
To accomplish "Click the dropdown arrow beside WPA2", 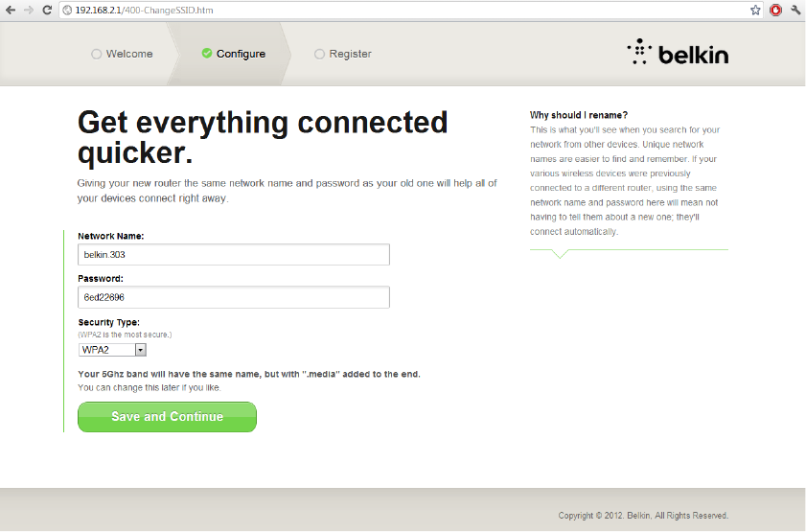I will (x=140, y=350).
